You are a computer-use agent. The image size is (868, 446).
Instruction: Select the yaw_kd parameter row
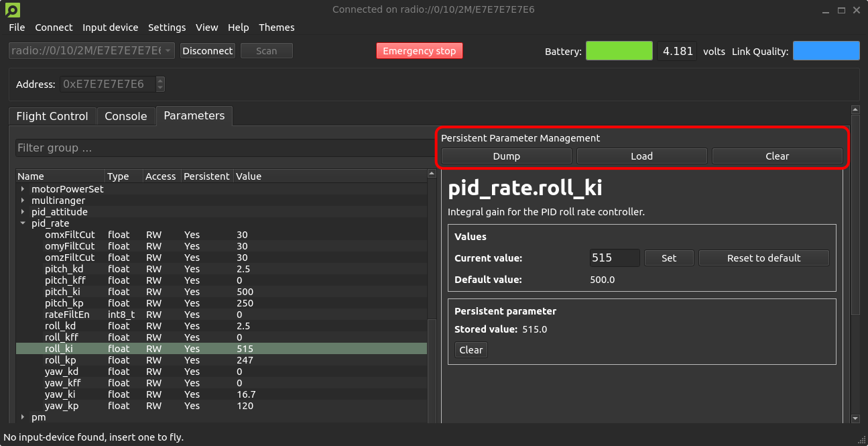[x=221, y=372]
